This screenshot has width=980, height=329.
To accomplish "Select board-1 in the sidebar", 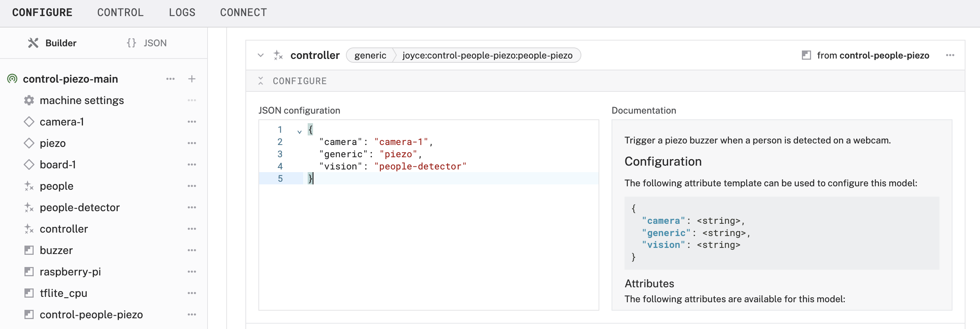I will [58, 164].
